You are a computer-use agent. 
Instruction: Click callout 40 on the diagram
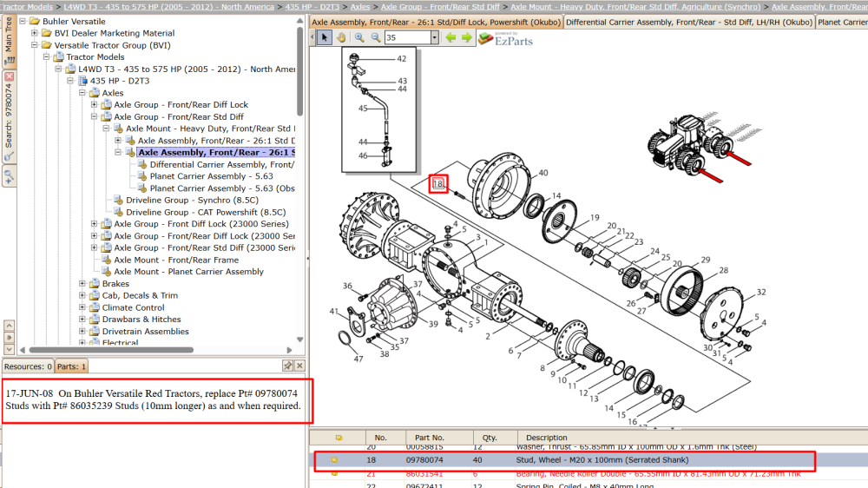click(543, 173)
